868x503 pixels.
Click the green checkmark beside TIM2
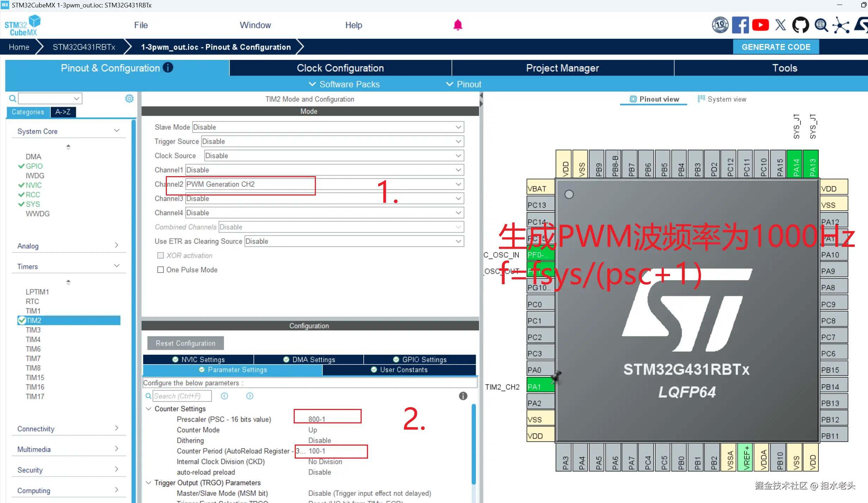(22, 320)
